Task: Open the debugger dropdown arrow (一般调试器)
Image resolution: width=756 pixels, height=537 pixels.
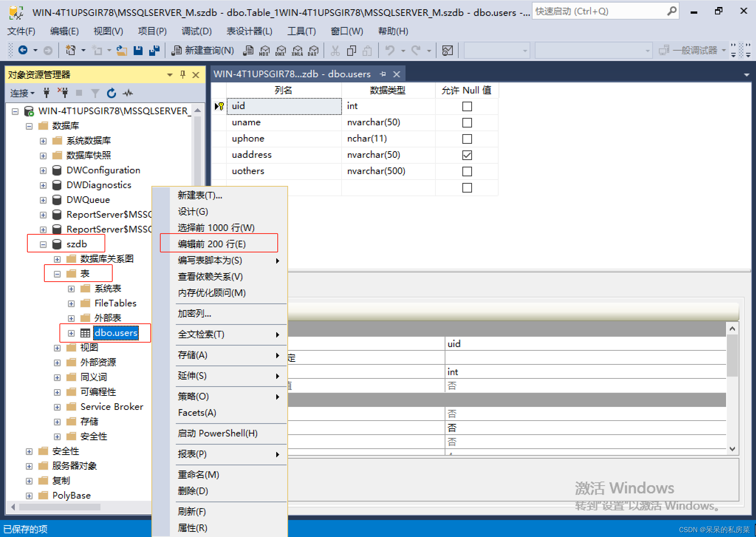Action: pos(723,50)
